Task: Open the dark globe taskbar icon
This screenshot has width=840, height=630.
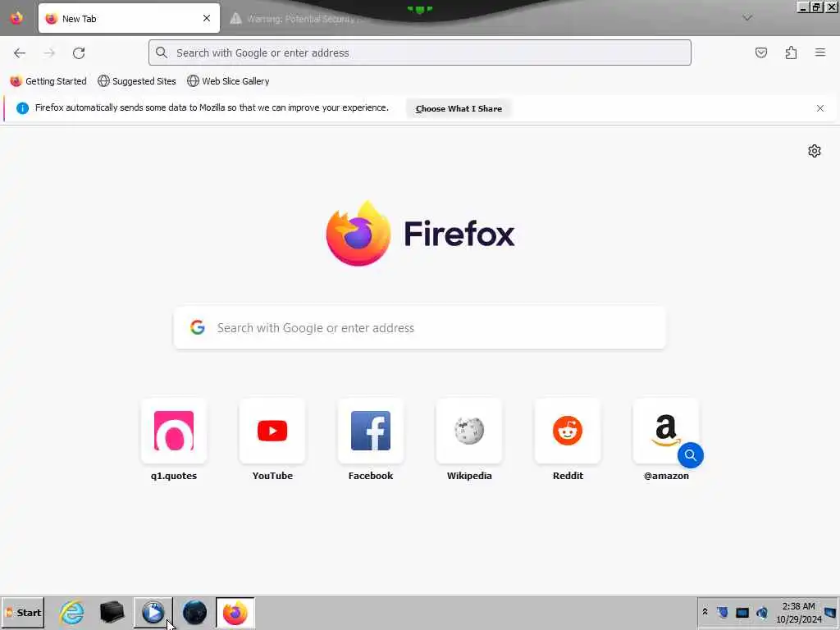Action: click(194, 612)
